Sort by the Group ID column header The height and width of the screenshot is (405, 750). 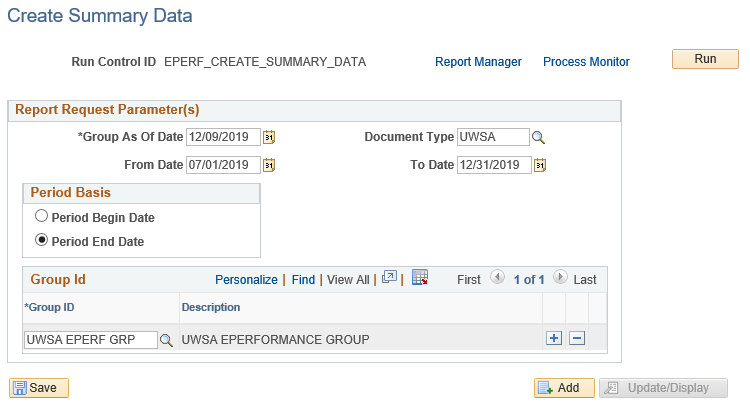(x=49, y=307)
